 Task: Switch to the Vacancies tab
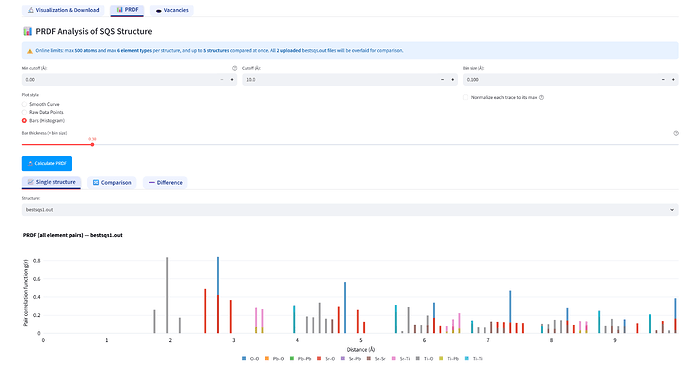pyautogui.click(x=172, y=10)
